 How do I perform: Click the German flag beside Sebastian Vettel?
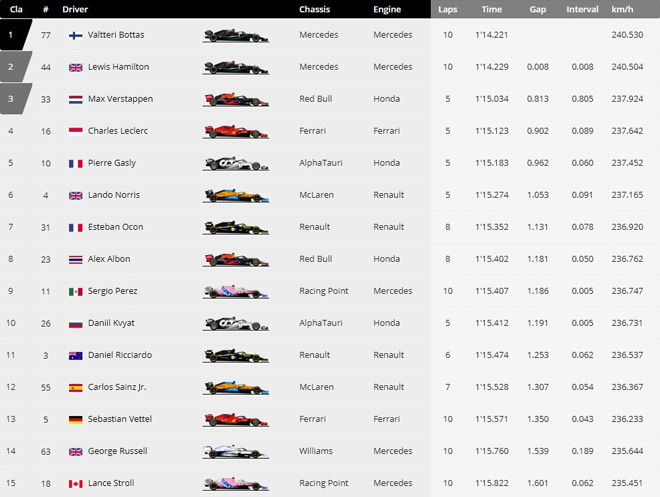(x=75, y=419)
